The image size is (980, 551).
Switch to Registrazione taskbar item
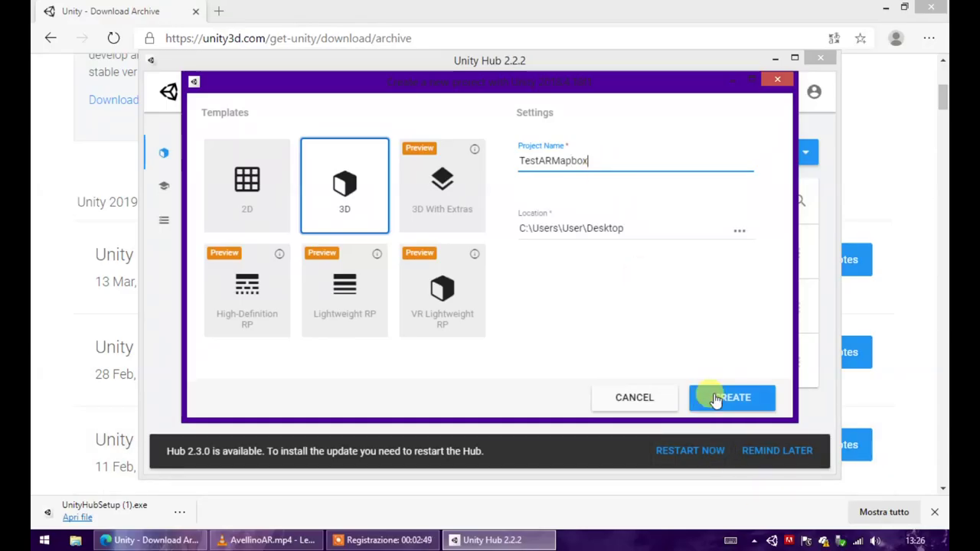click(383, 540)
